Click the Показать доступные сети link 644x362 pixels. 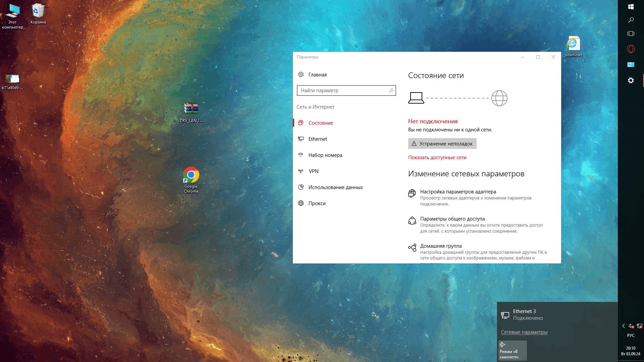click(x=437, y=158)
